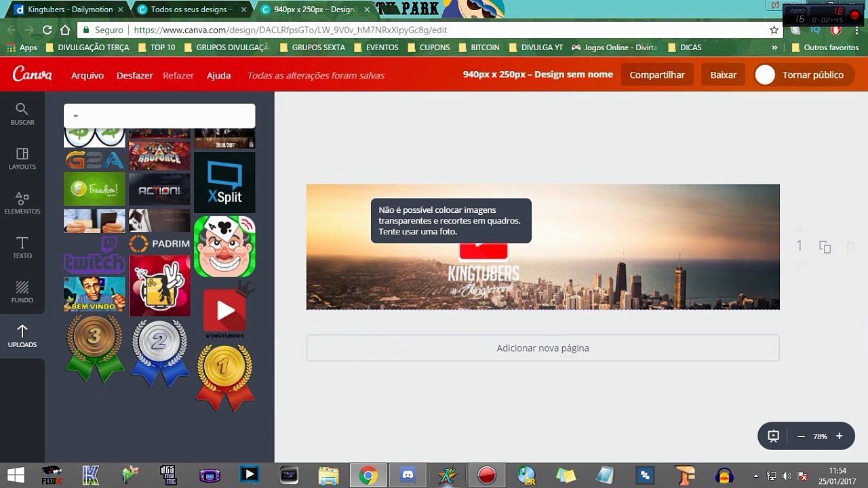Open the Apps bookmarks shortcut
Screen dimensions: 868x488
click(22, 47)
